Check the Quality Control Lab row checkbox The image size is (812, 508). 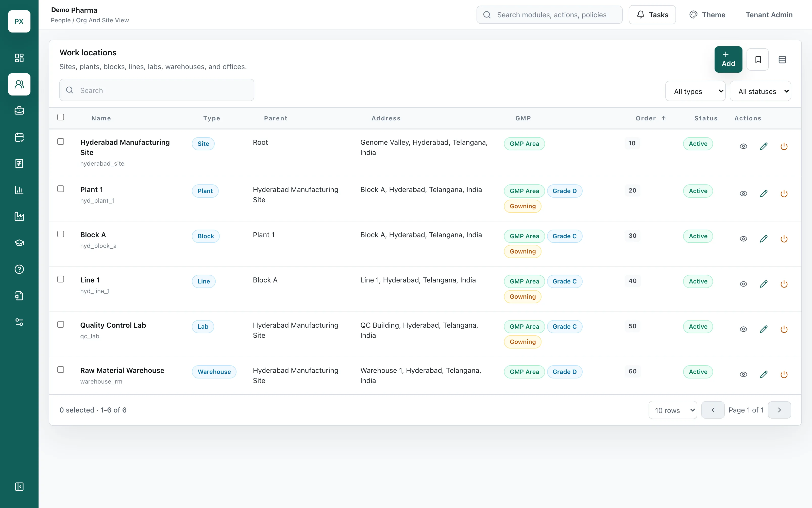61,324
